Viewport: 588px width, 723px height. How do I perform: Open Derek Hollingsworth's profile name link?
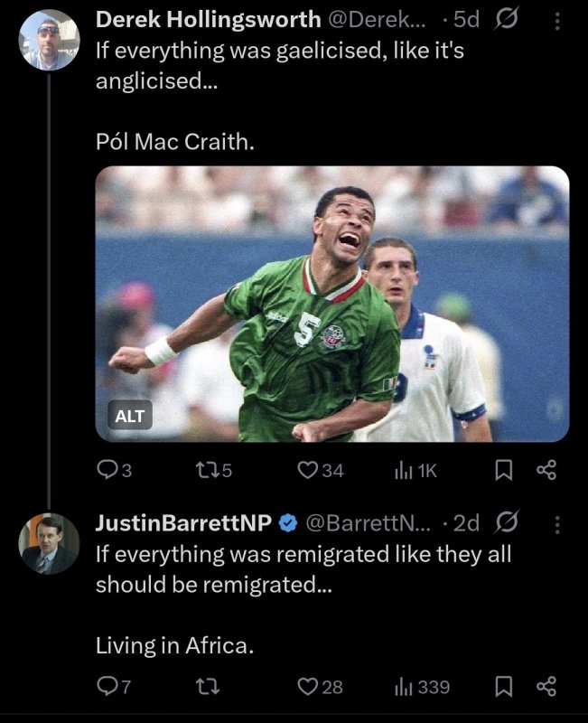tap(208, 19)
